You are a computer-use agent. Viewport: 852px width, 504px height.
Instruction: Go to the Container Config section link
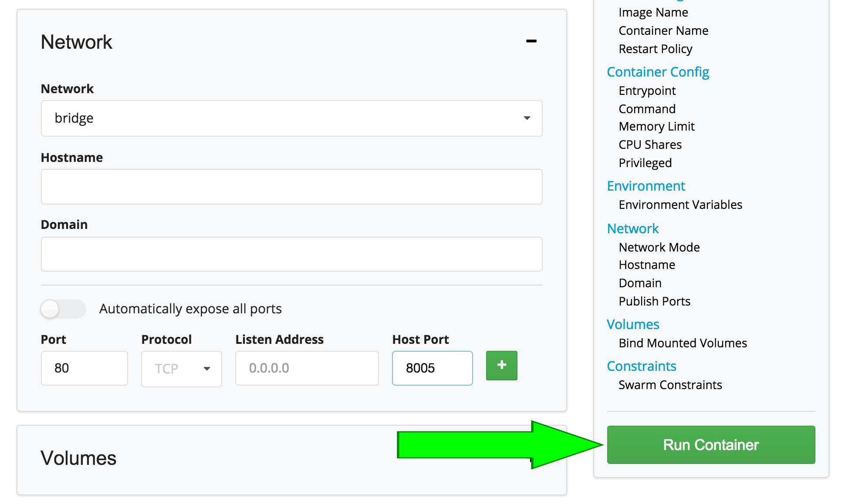tap(658, 72)
